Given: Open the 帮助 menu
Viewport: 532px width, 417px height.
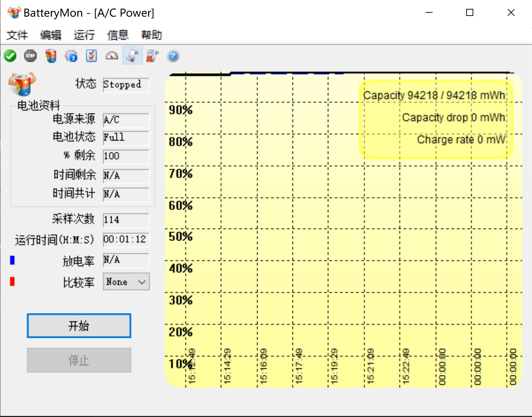Looking at the screenshot, I should click(151, 35).
